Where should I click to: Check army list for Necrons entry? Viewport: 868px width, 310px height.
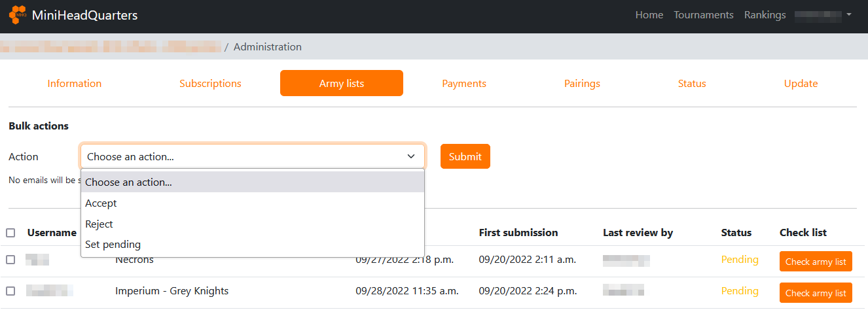816,262
